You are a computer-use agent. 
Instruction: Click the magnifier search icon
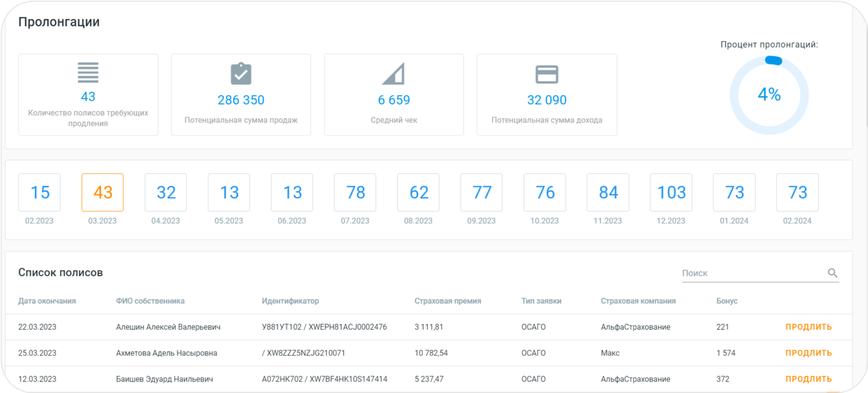point(832,273)
